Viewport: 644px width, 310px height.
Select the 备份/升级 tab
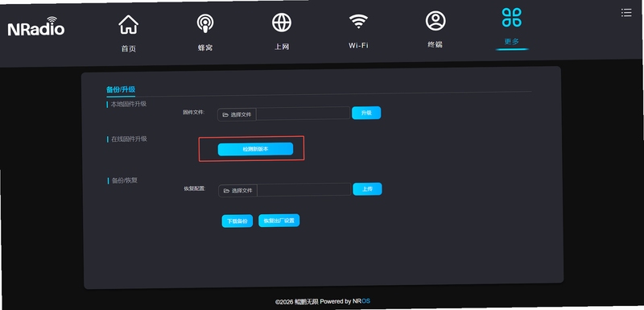click(121, 89)
